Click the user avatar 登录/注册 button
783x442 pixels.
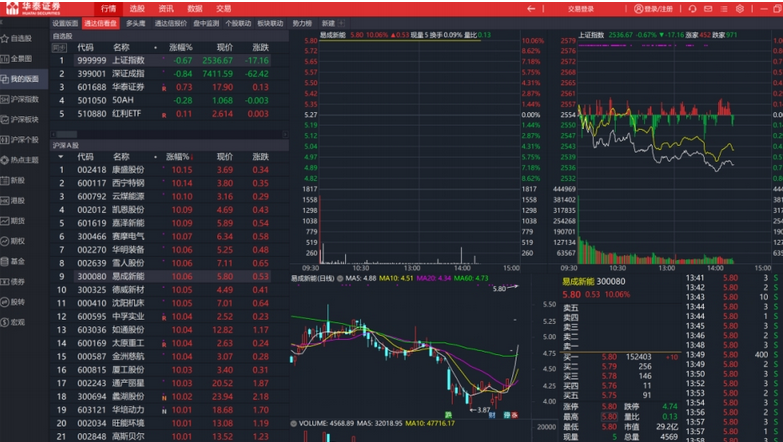click(x=653, y=8)
